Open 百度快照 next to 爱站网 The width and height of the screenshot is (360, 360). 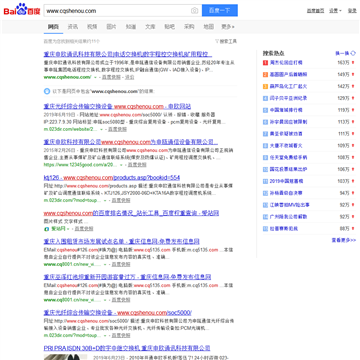(84, 229)
